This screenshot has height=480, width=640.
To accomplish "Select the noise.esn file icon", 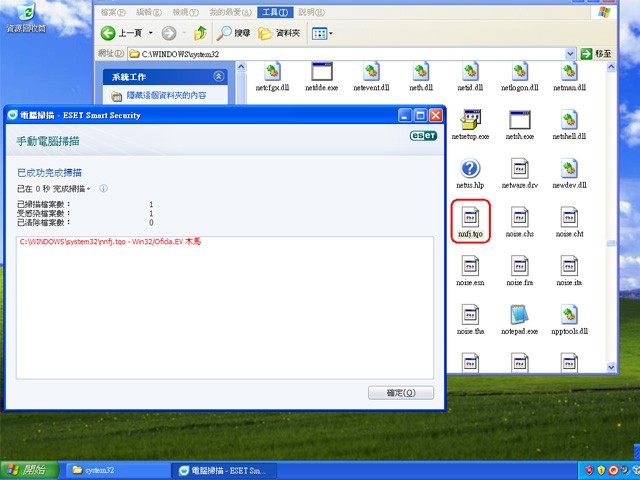I will coord(470,266).
